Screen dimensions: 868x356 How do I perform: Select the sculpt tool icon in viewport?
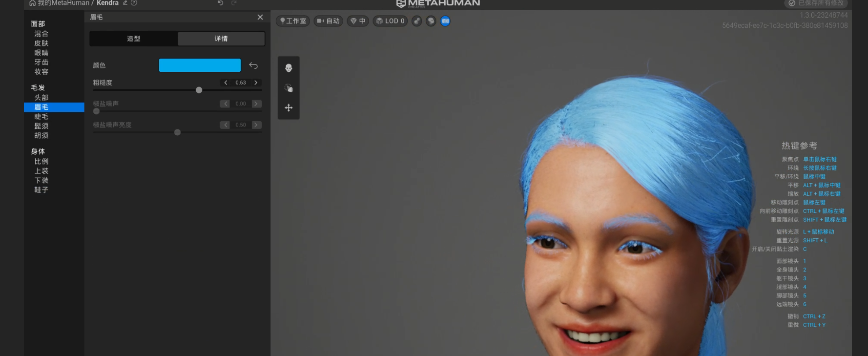tap(289, 88)
